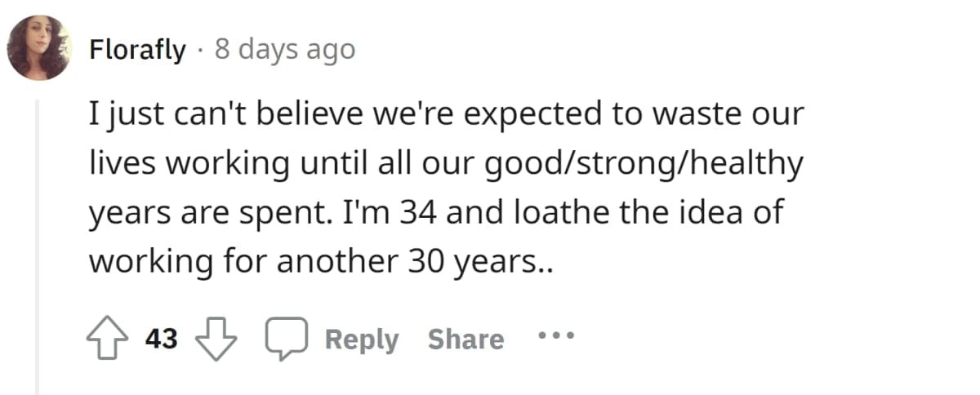This screenshot has width=980, height=395.
Task: Open the three-dot more options menu
Action: [x=556, y=335]
